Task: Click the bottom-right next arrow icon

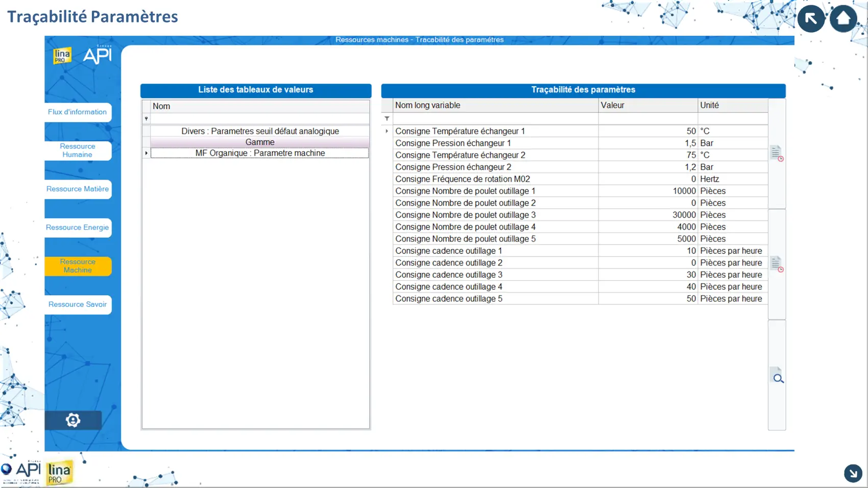Action: pos(853,473)
